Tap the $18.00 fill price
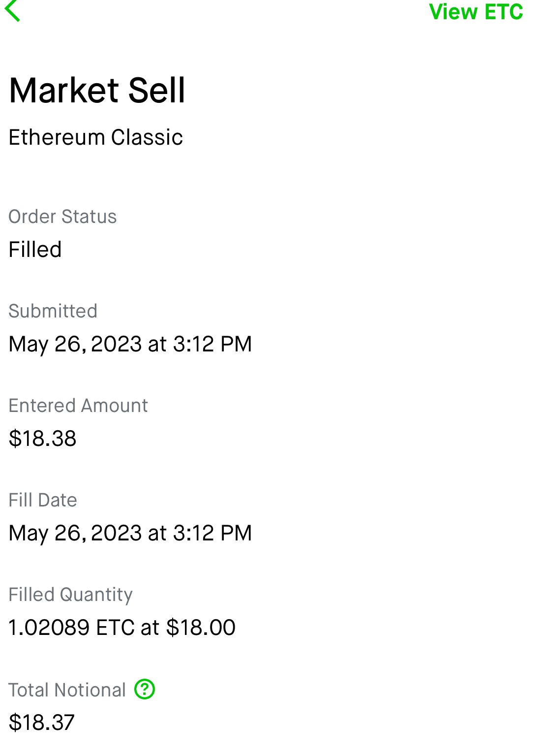 point(201,628)
